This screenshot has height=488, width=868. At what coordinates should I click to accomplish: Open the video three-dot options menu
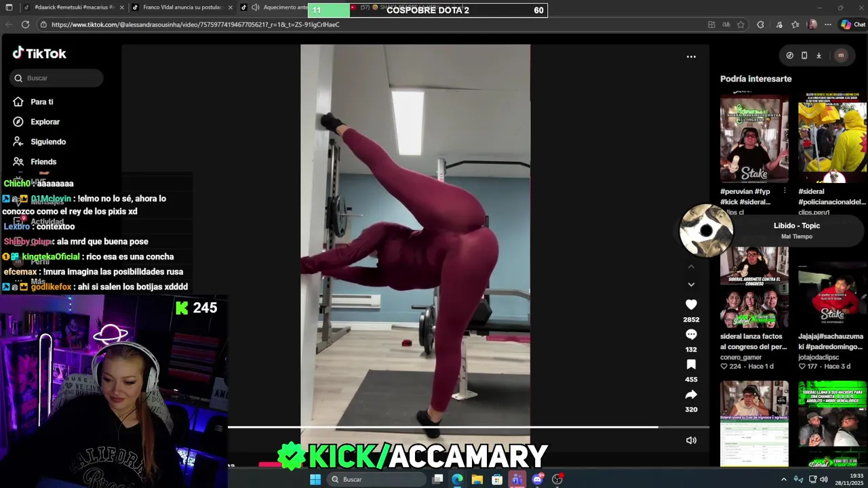[x=691, y=57]
